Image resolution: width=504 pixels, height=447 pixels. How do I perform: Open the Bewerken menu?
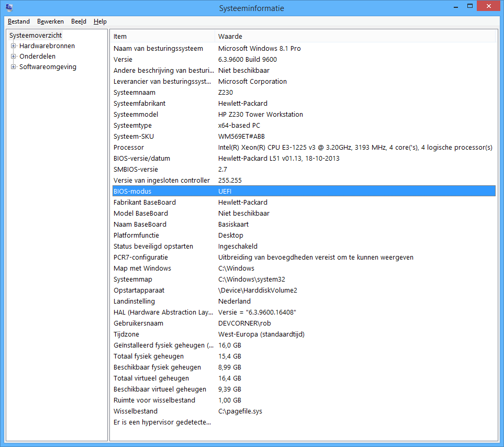click(50, 21)
